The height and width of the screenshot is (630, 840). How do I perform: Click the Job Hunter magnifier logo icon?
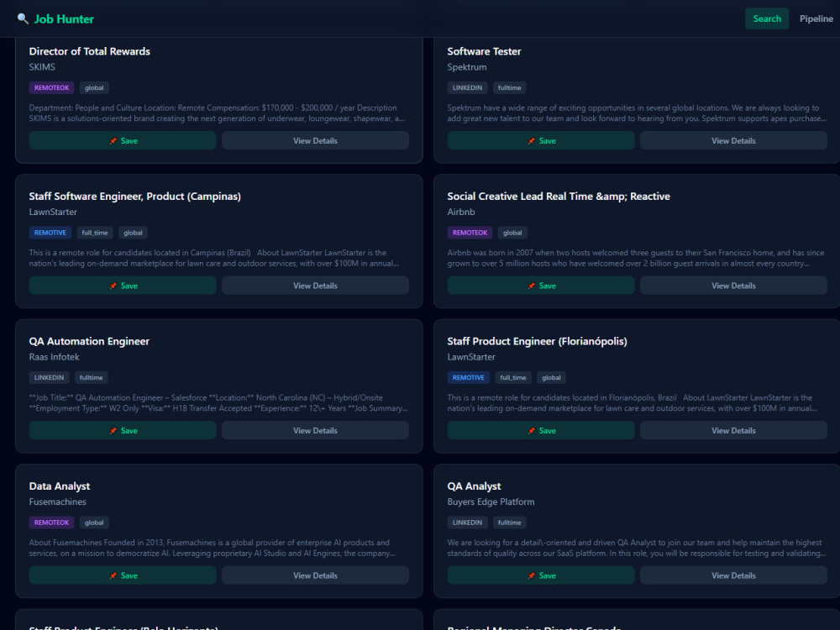point(23,18)
